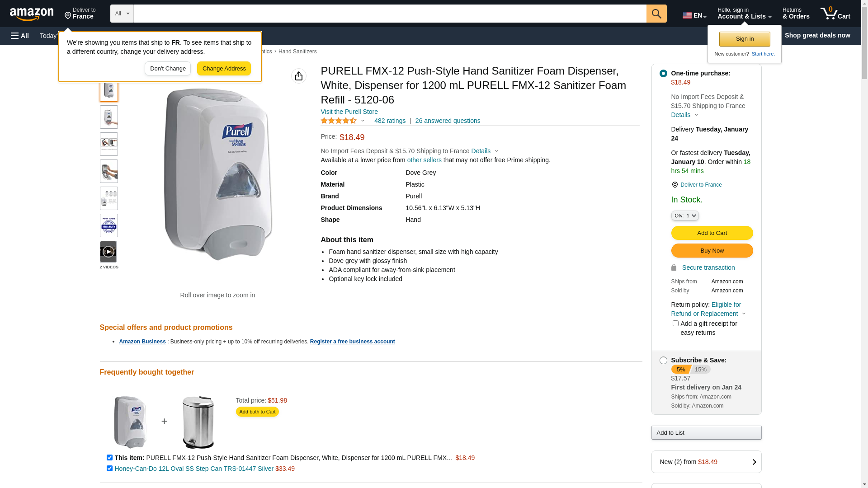Image resolution: width=868 pixels, height=488 pixels.
Task: Open the All hamburger menu
Action: 20,36
